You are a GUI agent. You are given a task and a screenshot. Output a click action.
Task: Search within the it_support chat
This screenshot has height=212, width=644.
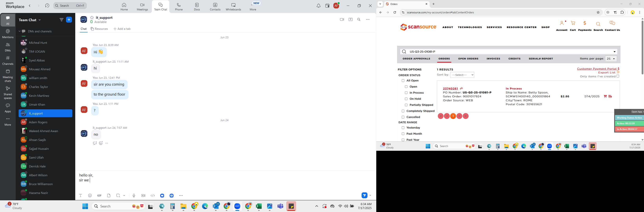pos(359,19)
